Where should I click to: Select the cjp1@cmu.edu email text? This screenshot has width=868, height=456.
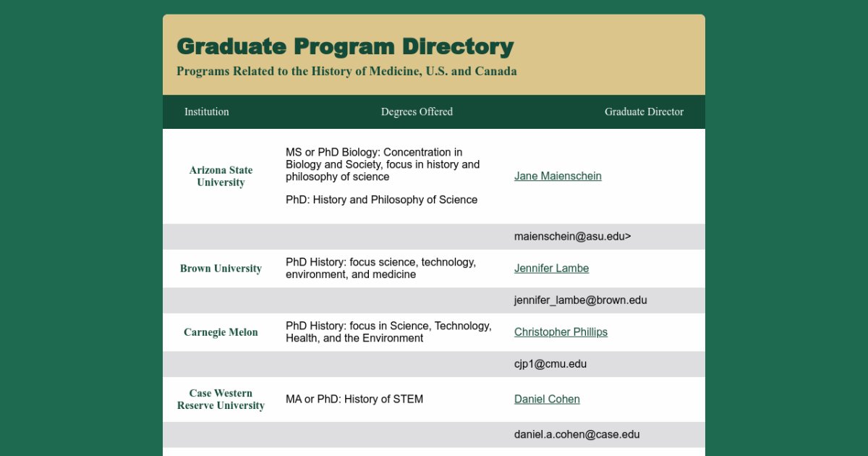coord(550,364)
